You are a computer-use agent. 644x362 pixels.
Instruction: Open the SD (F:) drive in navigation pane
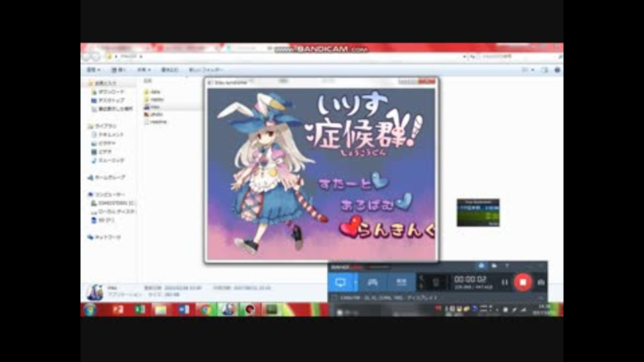[103, 221]
